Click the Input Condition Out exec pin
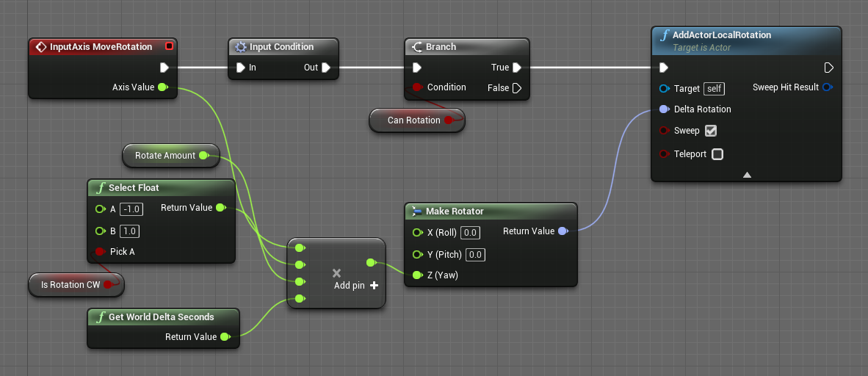This screenshot has width=868, height=376. tap(326, 68)
